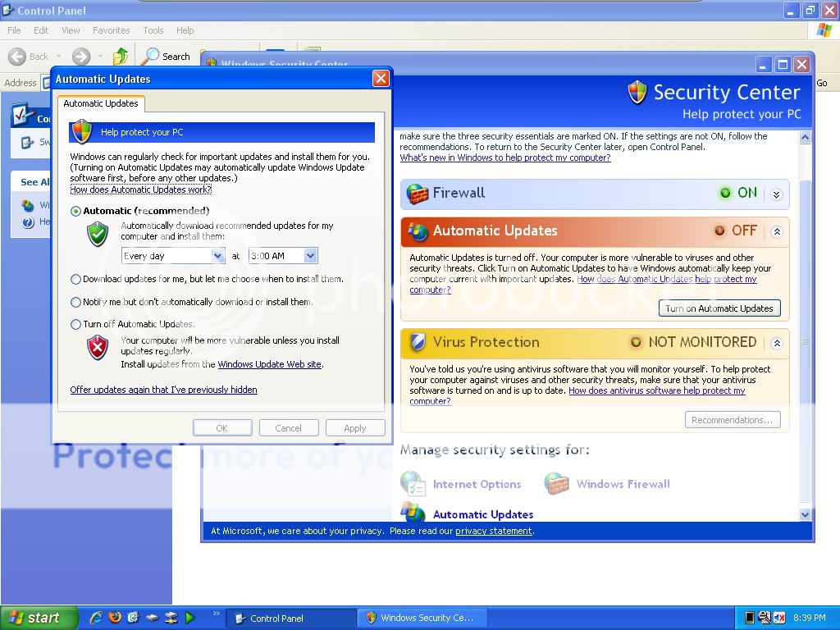Click the Automatic Updates icon under Manage settings
This screenshot has width=840, height=630.
(x=413, y=514)
